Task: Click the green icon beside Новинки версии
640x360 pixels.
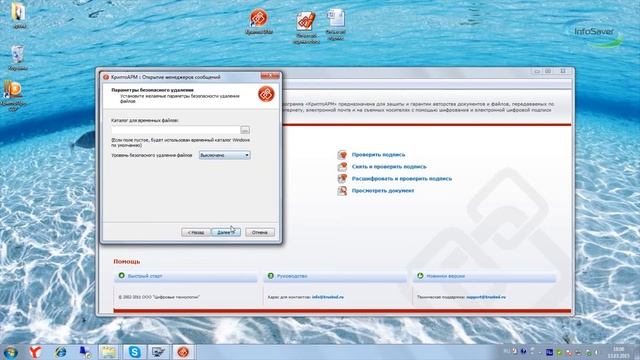Action: pyautogui.click(x=420, y=276)
